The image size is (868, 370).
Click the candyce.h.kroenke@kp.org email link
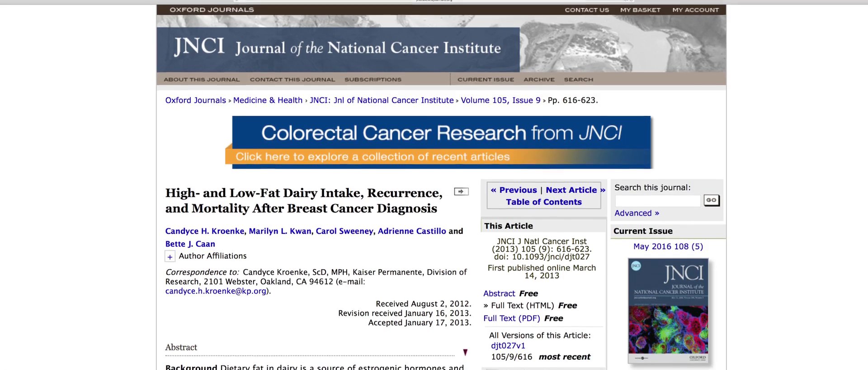tap(216, 291)
